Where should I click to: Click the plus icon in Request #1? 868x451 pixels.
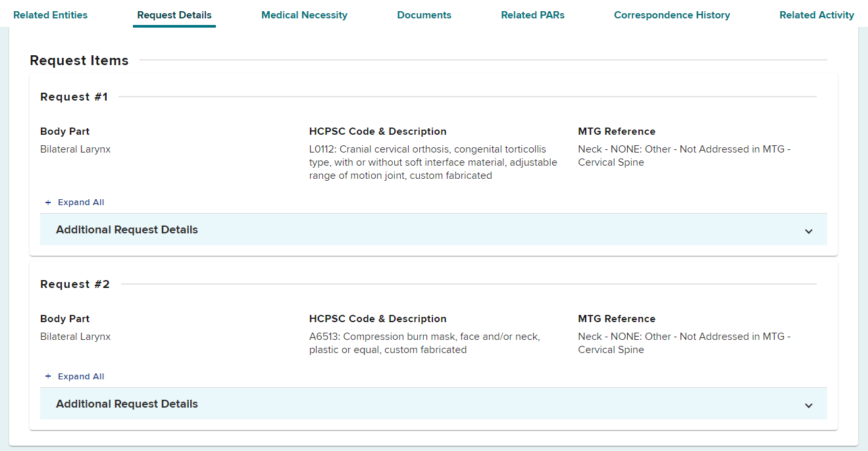(48, 202)
